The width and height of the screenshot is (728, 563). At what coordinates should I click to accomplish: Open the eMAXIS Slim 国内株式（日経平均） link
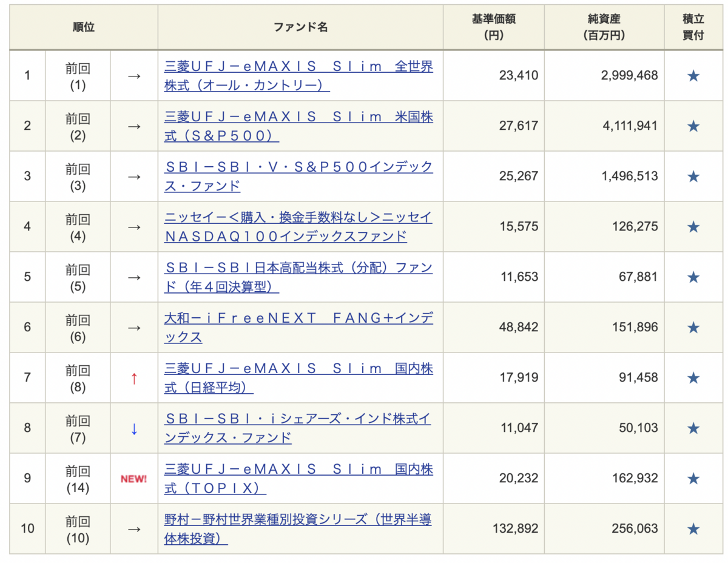point(298,378)
